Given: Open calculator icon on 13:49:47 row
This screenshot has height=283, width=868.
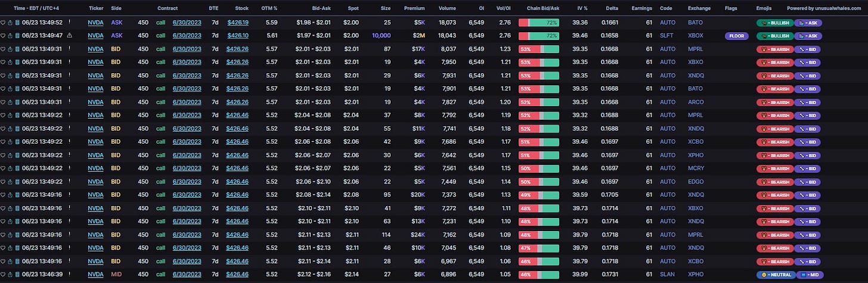Looking at the screenshot, I should point(17,35).
